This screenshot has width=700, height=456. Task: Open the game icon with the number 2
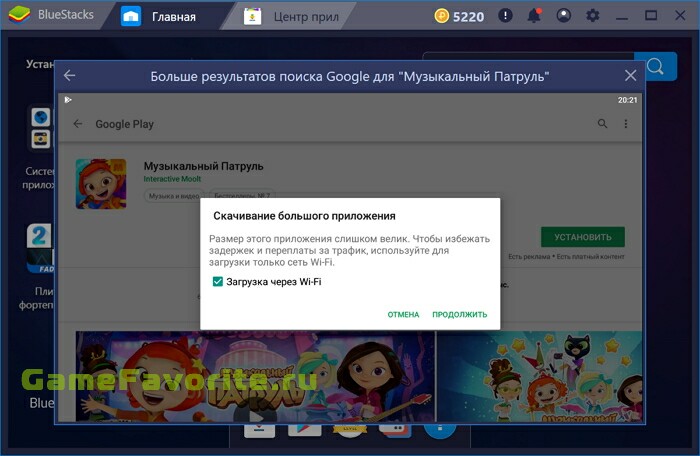[40, 248]
